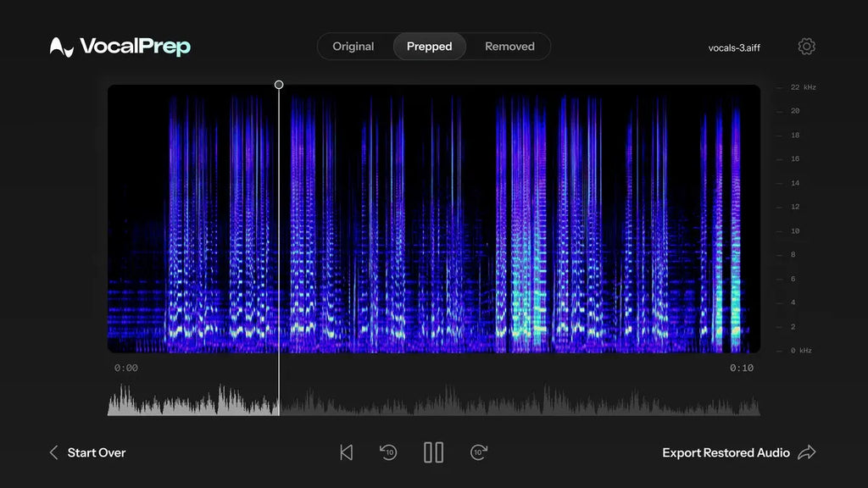Select the Prepped tab
868x488 pixels.
tap(429, 47)
